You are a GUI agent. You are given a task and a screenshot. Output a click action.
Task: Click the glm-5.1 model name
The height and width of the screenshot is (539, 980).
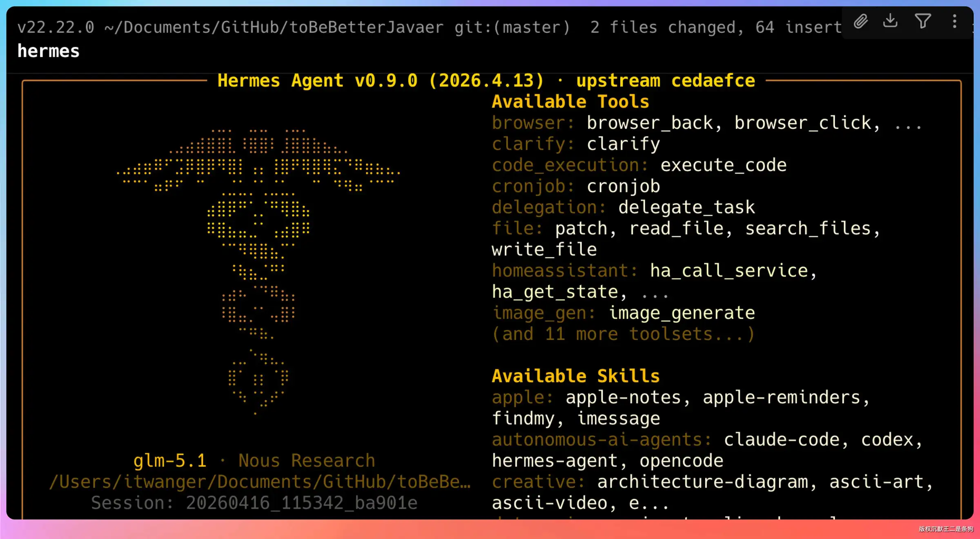pos(170,461)
